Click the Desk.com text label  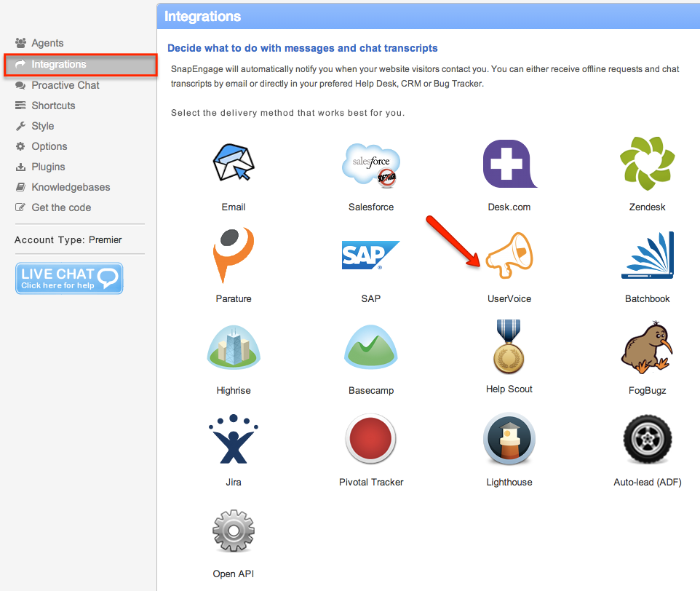[509, 207]
